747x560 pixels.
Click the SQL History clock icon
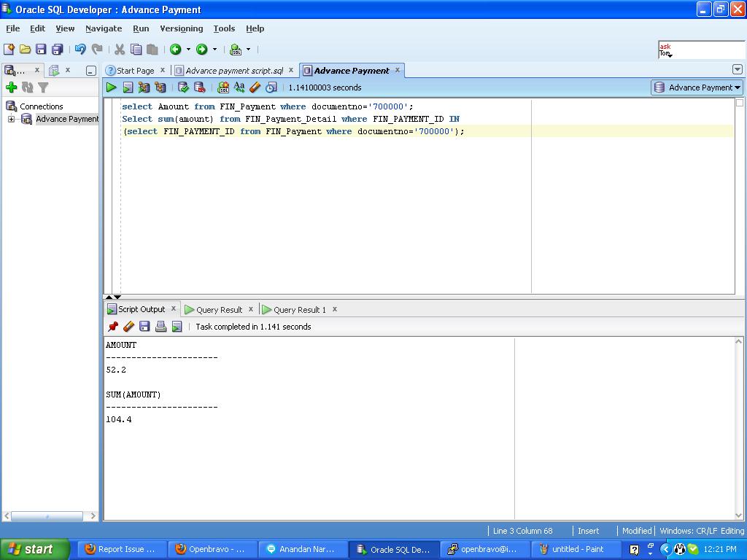271,87
